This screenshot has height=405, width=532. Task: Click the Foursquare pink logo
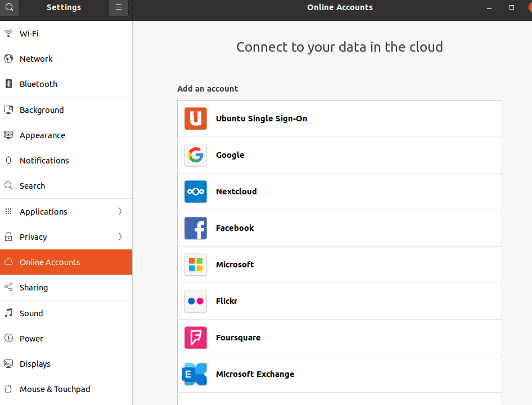[196, 338]
